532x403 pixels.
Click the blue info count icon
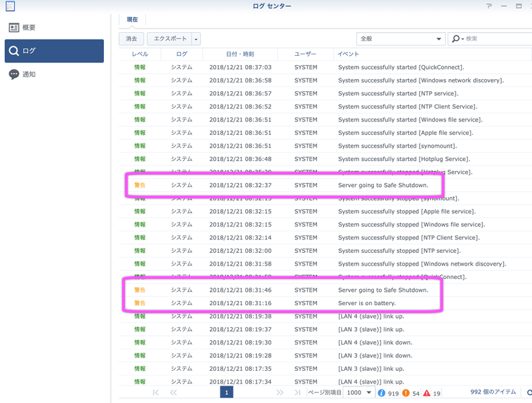[x=381, y=393]
